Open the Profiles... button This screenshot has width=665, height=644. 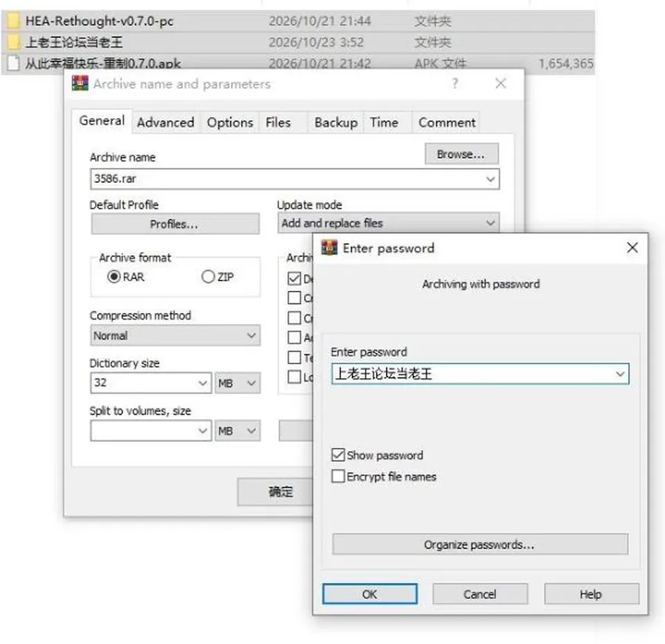pyautogui.click(x=175, y=224)
